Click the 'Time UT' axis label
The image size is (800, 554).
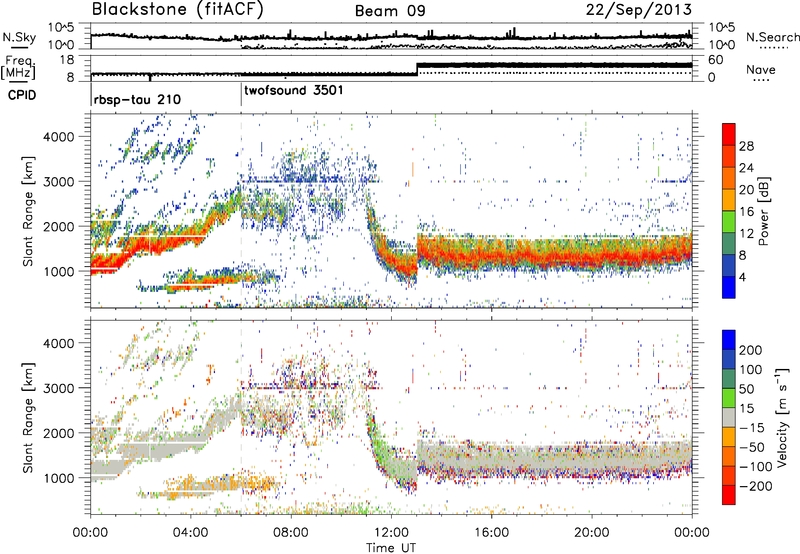pyautogui.click(x=391, y=548)
